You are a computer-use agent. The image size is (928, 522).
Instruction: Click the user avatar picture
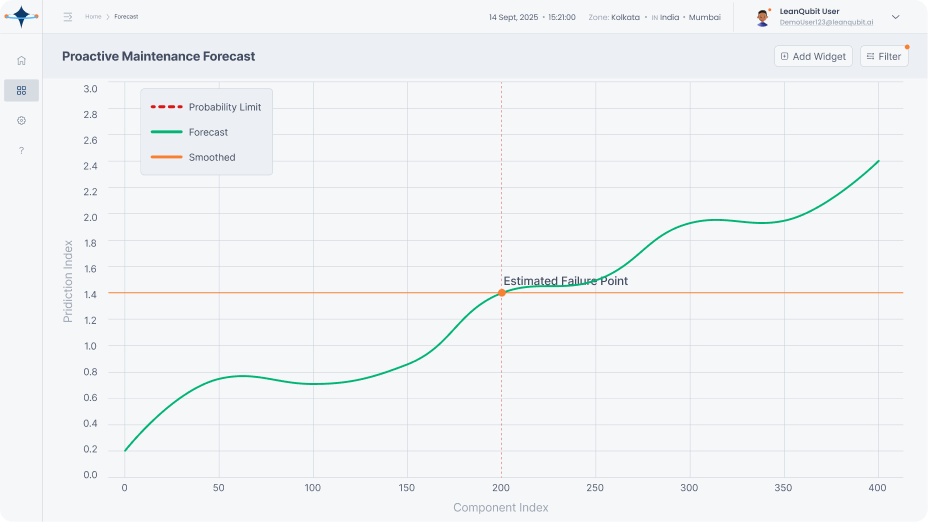(x=762, y=17)
